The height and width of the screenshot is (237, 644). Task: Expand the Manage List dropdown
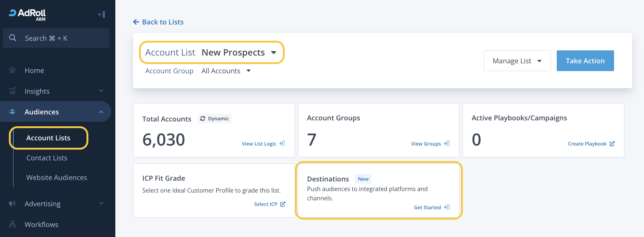click(x=517, y=61)
